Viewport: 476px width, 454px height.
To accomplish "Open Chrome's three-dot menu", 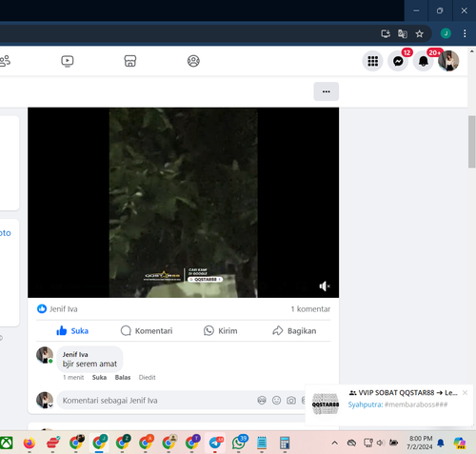I will pos(465,33).
